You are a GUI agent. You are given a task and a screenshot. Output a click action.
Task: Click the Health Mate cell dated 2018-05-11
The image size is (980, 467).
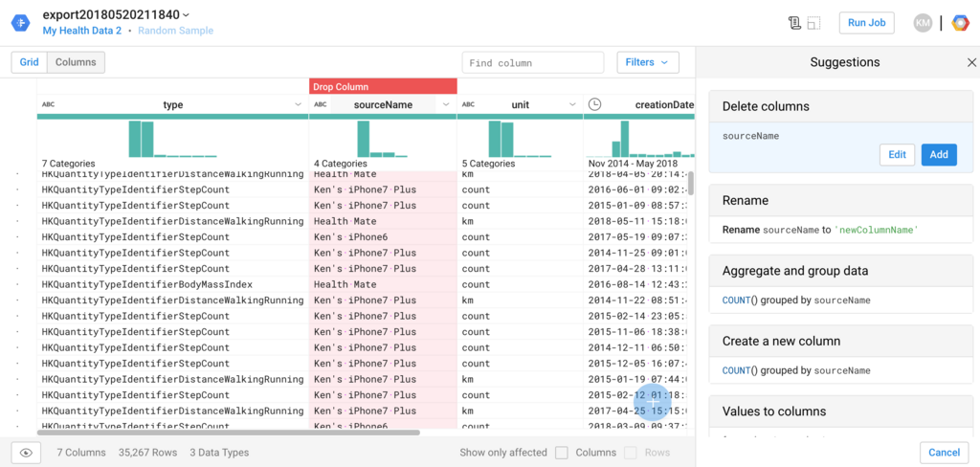383,221
